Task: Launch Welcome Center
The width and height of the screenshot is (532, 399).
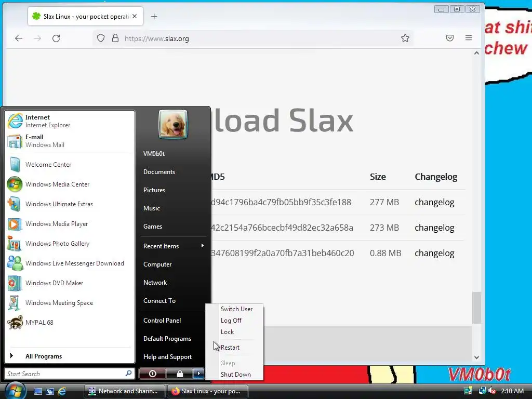Action: [70, 165]
